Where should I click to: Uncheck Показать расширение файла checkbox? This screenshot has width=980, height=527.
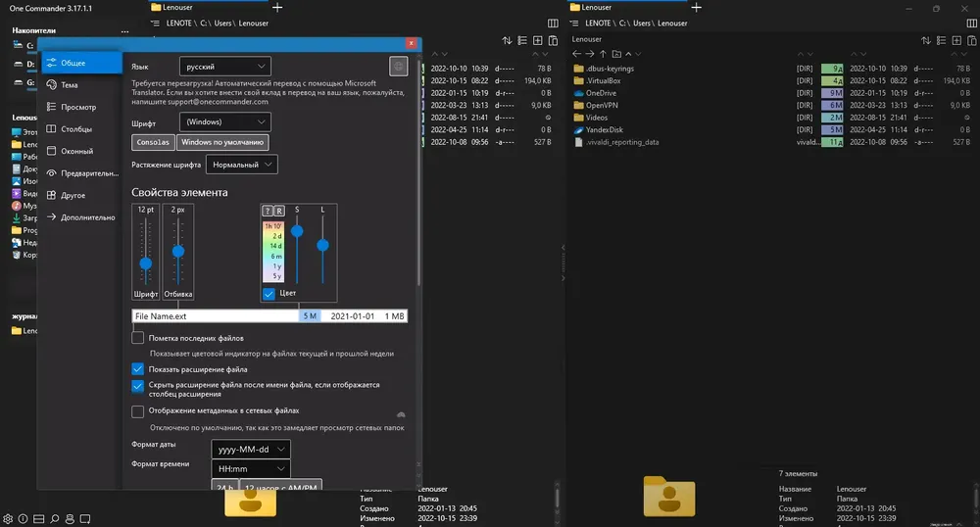point(137,369)
